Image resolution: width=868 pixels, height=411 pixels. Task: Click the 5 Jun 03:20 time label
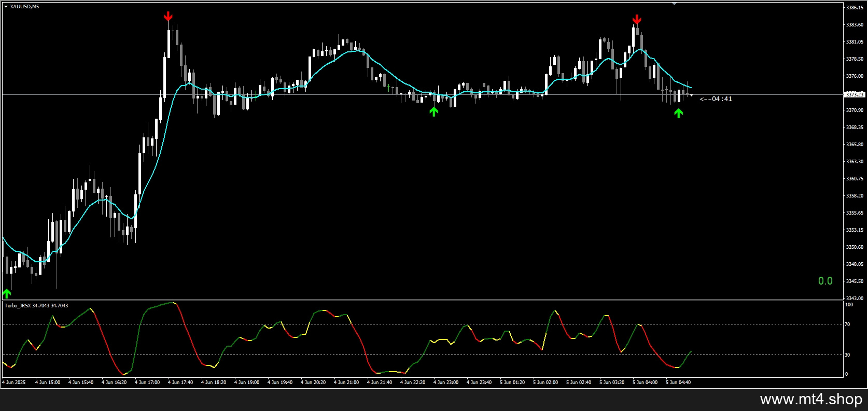point(612,382)
